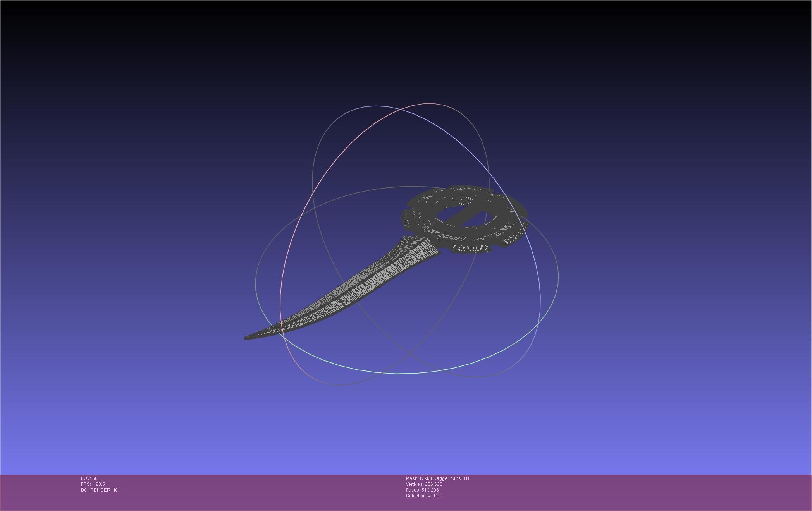Click the FOV: 60 status text
812x511 pixels.
[x=89, y=478]
